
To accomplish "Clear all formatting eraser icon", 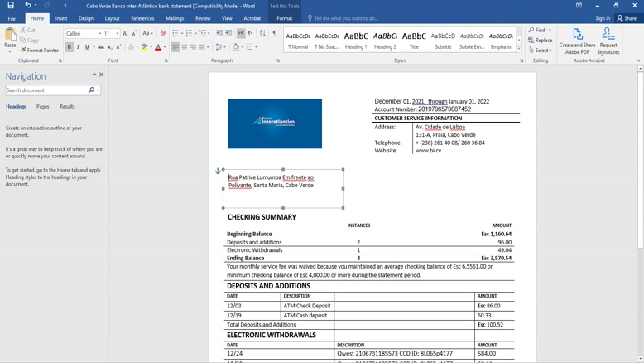I will tap(163, 33).
